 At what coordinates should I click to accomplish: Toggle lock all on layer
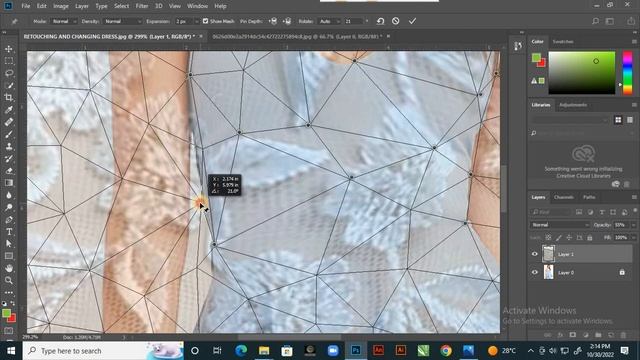pyautogui.click(x=590, y=238)
